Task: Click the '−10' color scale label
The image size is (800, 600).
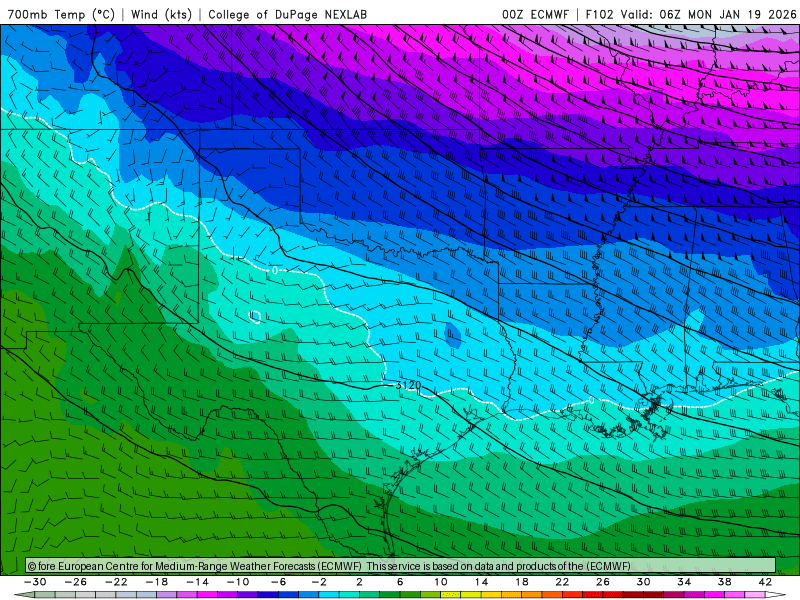Action: click(238, 582)
